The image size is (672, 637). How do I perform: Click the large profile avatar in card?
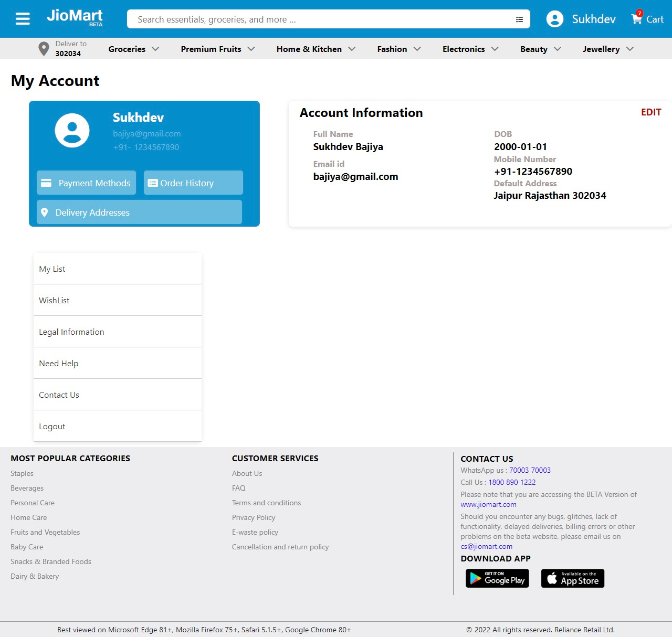[72, 131]
